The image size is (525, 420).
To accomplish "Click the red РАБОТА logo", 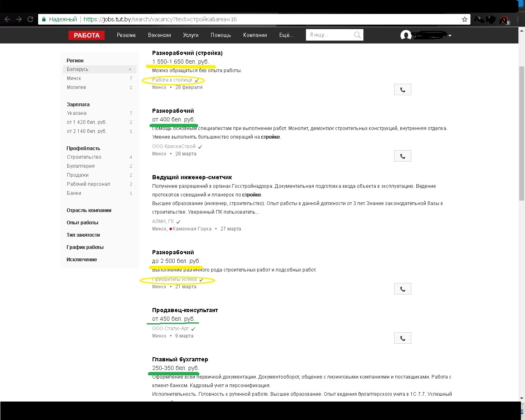I will pos(87,35).
